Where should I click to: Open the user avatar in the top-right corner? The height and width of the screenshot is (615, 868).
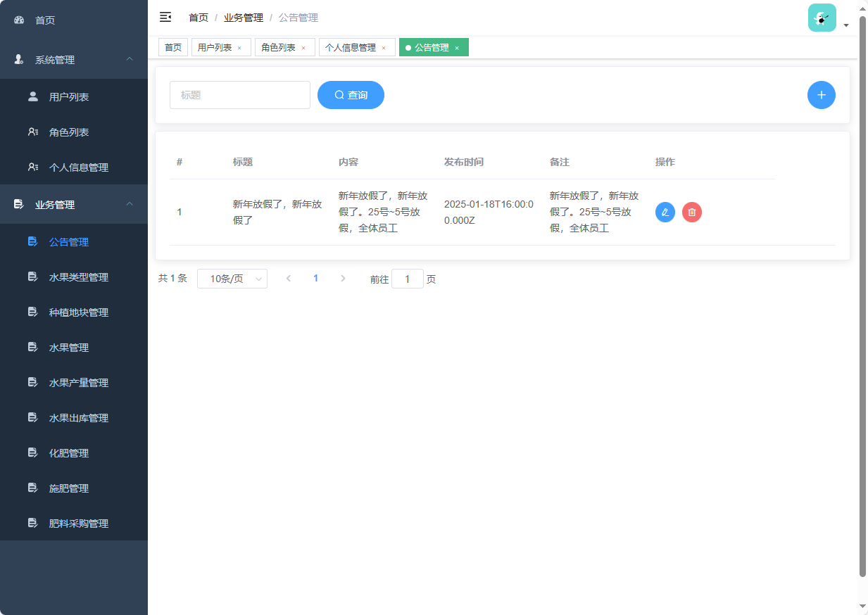coord(822,17)
